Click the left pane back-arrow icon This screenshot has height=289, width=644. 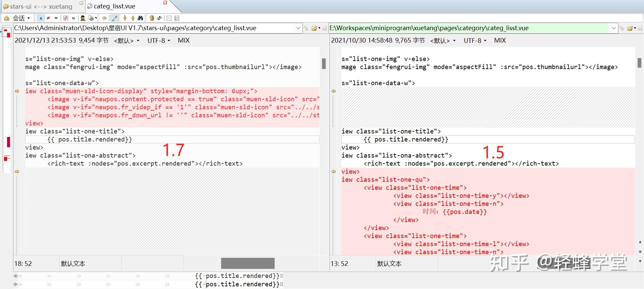(x=306, y=28)
